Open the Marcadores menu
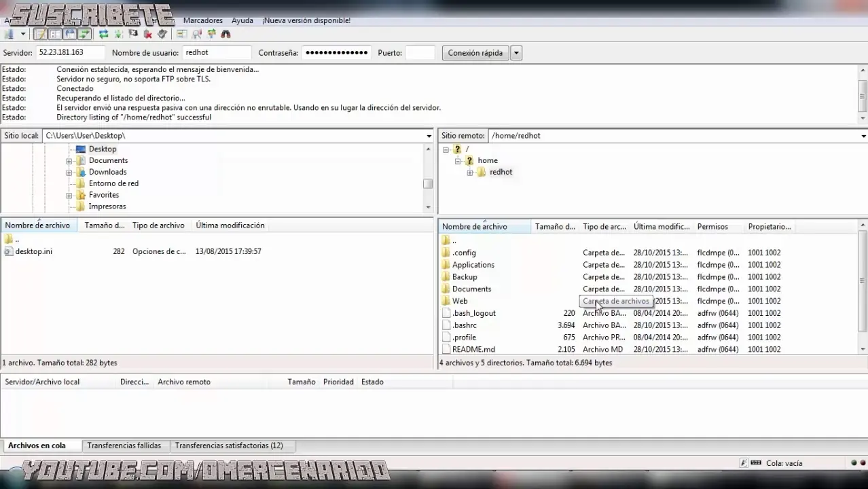The height and width of the screenshot is (489, 868). coord(202,20)
